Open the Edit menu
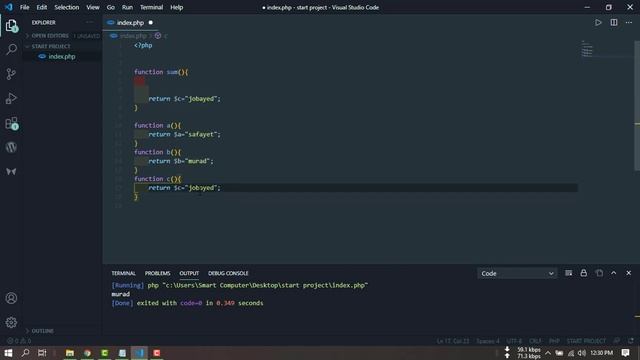Viewport: 640px width, 360px height. [42, 7]
